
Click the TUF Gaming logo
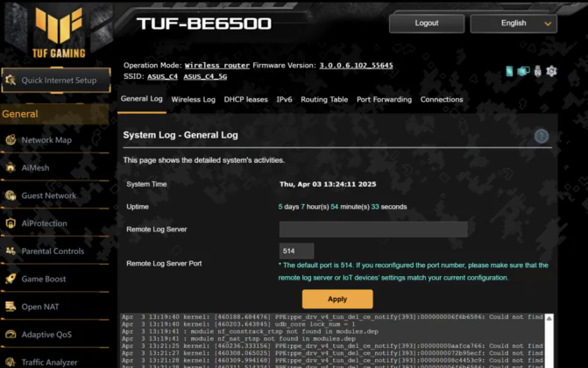tap(59, 33)
